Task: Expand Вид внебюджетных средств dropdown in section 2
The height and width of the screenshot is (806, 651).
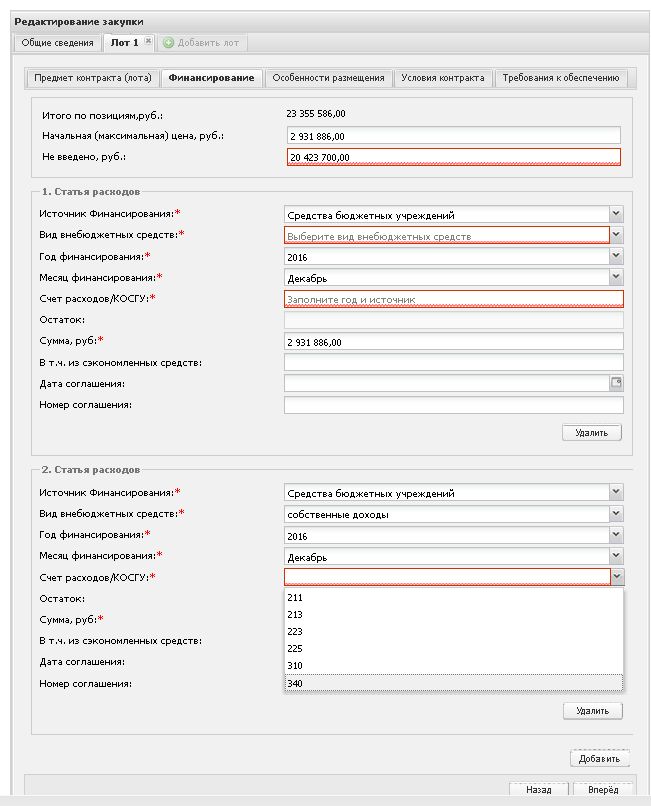Action: pos(616,514)
